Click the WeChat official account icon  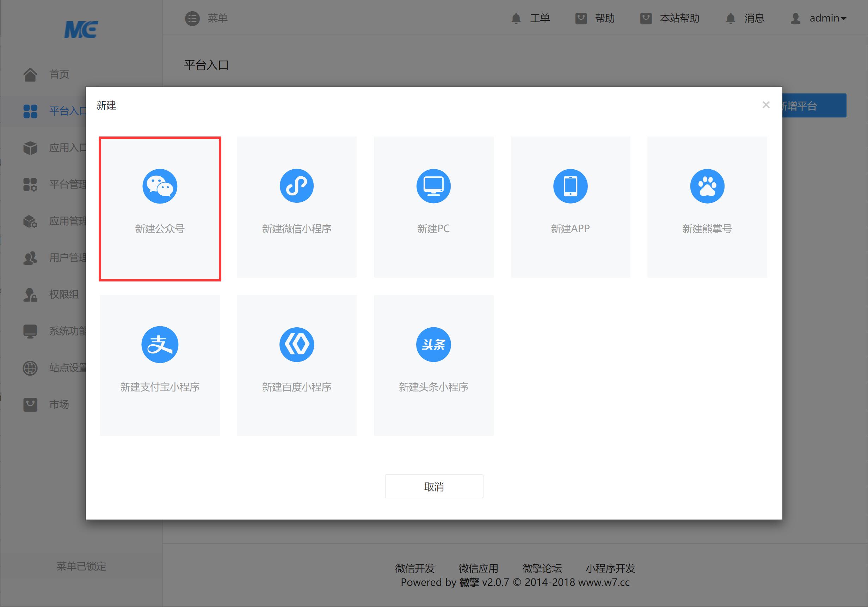(x=160, y=186)
